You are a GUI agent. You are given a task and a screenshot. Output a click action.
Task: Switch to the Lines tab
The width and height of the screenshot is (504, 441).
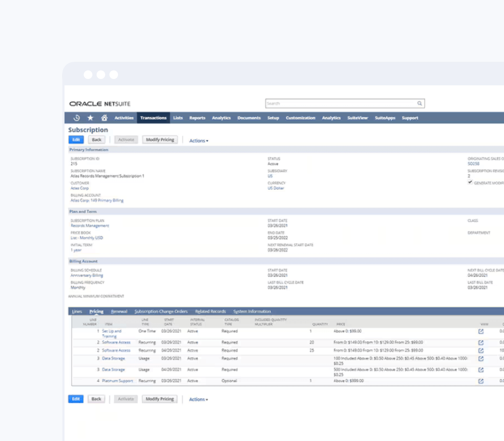tap(77, 312)
